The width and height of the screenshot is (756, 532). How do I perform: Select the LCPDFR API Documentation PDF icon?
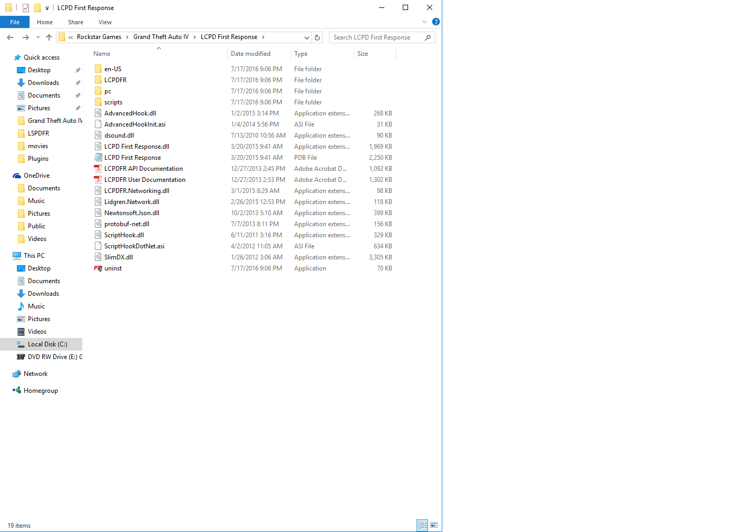(98, 169)
